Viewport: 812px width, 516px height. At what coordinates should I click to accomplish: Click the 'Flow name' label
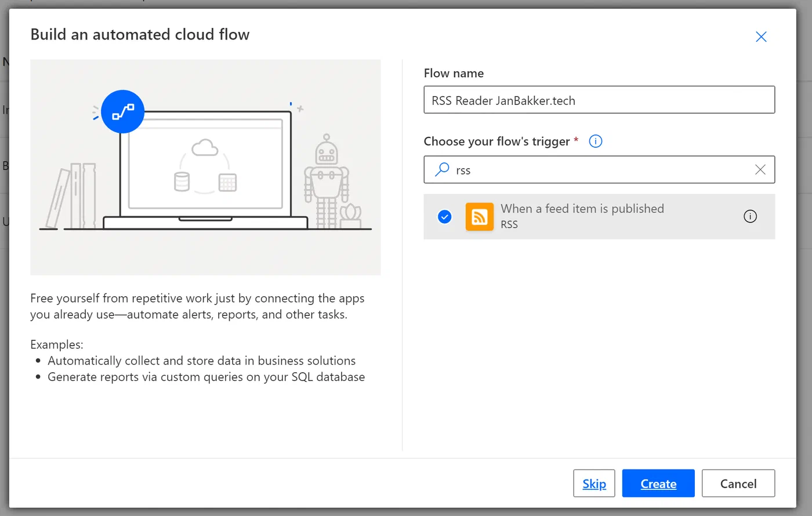tap(454, 73)
